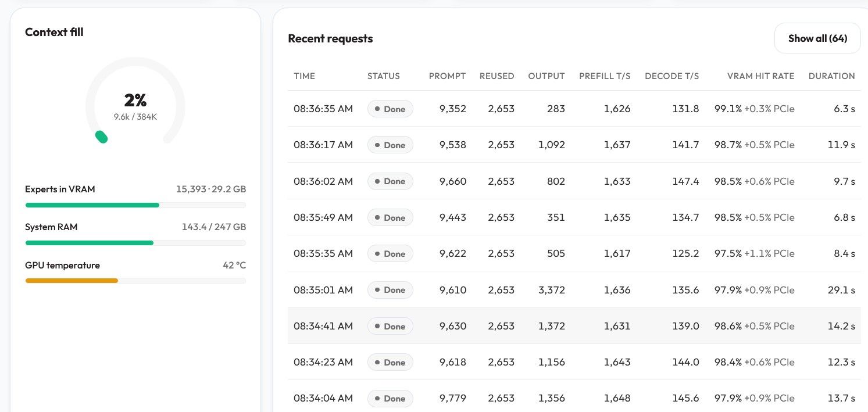The width and height of the screenshot is (868, 412).
Task: Click the GPU temperature bar
Action: click(135, 281)
